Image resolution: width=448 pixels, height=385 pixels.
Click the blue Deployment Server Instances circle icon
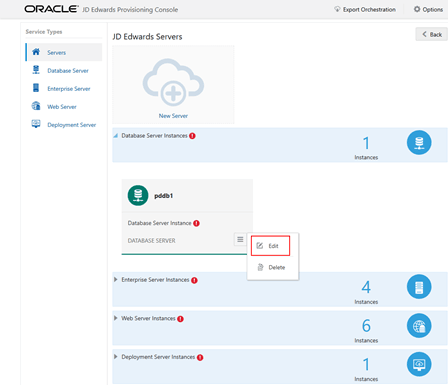[x=419, y=364]
